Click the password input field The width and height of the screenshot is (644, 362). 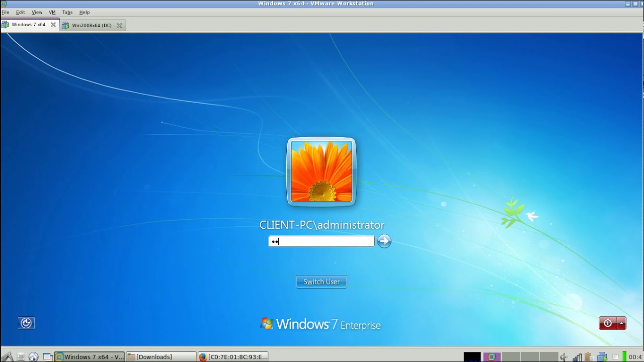321,241
